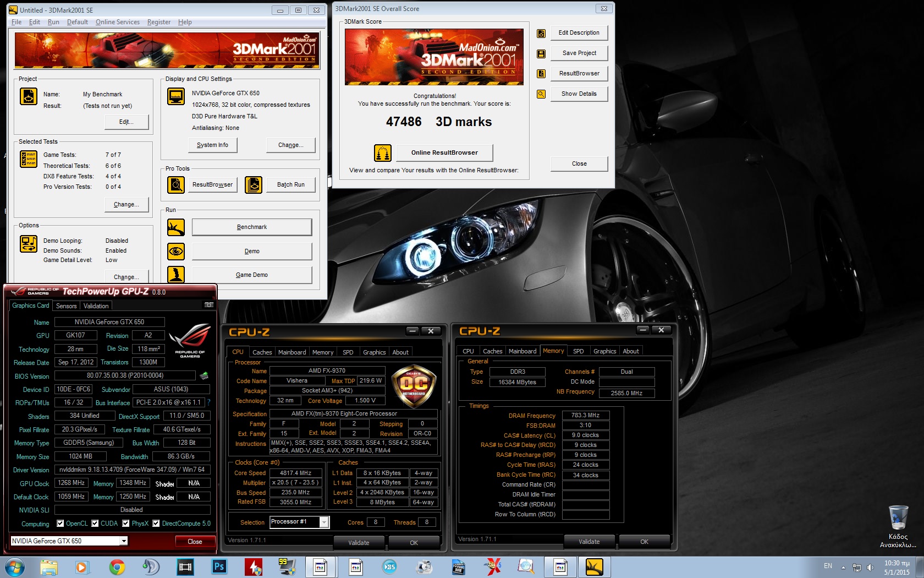
Task: Open the Windows Start menu
Action: pos(15,567)
